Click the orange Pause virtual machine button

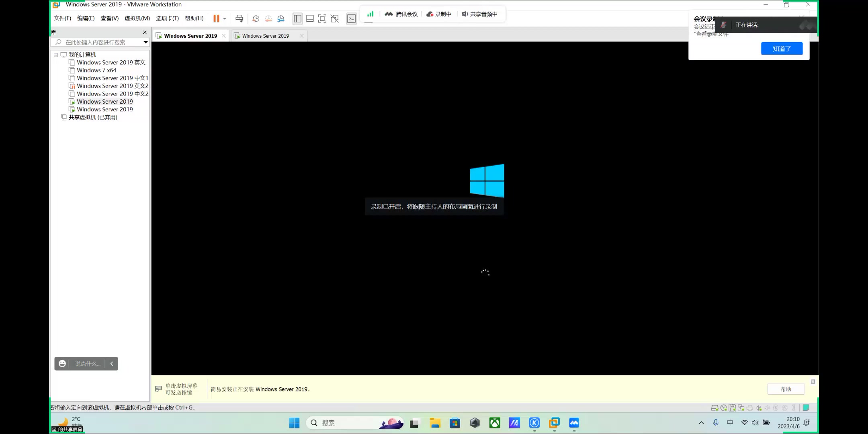(x=216, y=18)
